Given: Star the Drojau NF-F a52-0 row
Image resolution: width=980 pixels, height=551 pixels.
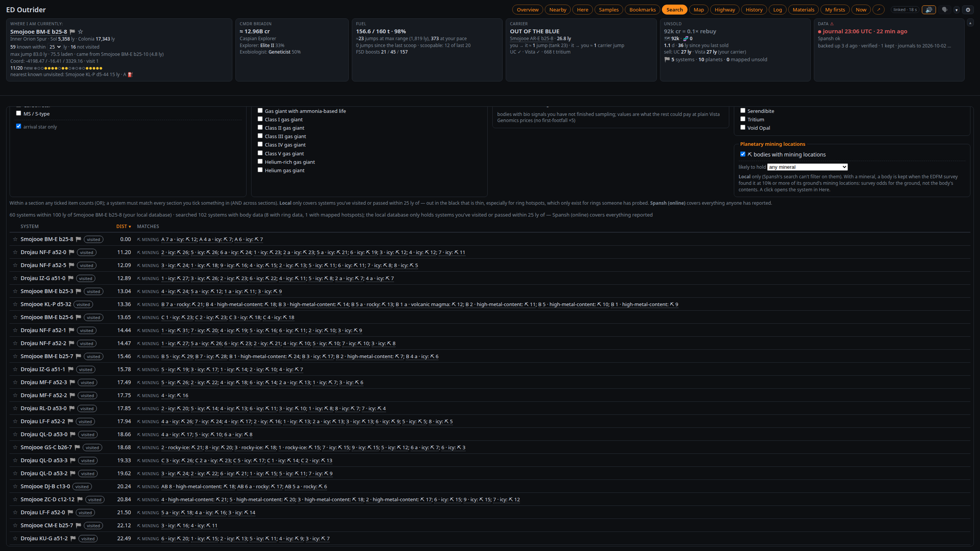Looking at the screenshot, I should [x=15, y=252].
